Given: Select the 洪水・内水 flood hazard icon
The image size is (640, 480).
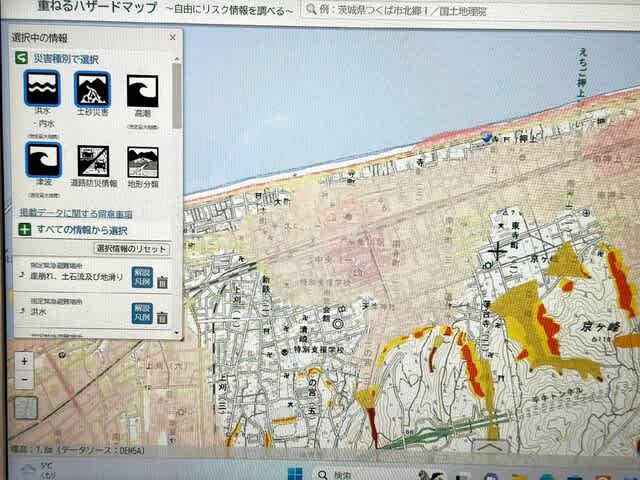Looking at the screenshot, I should (x=42, y=91).
